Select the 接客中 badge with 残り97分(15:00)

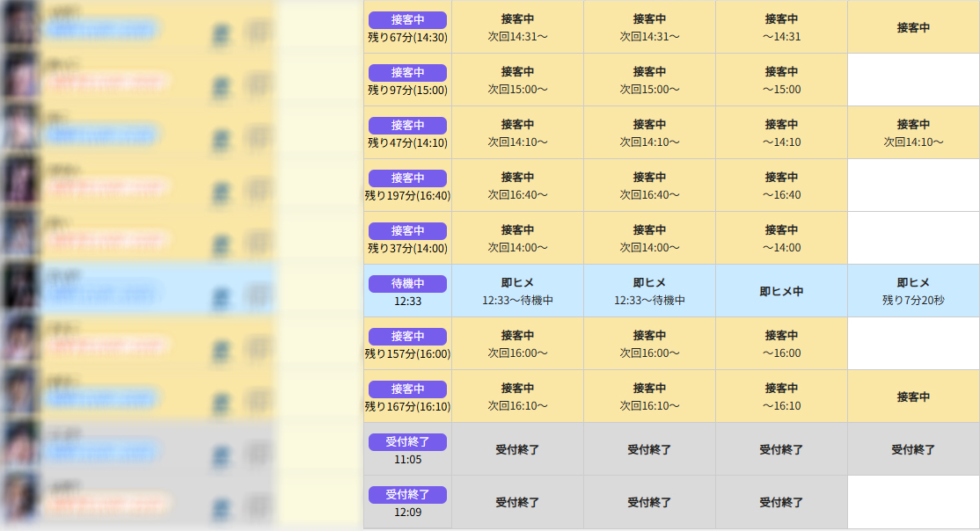407,72
